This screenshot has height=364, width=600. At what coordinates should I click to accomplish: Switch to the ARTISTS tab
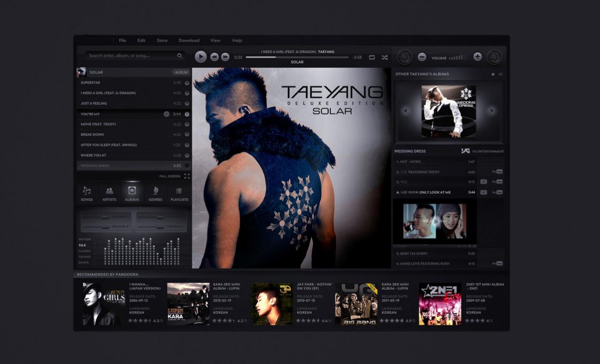pyautogui.click(x=109, y=194)
